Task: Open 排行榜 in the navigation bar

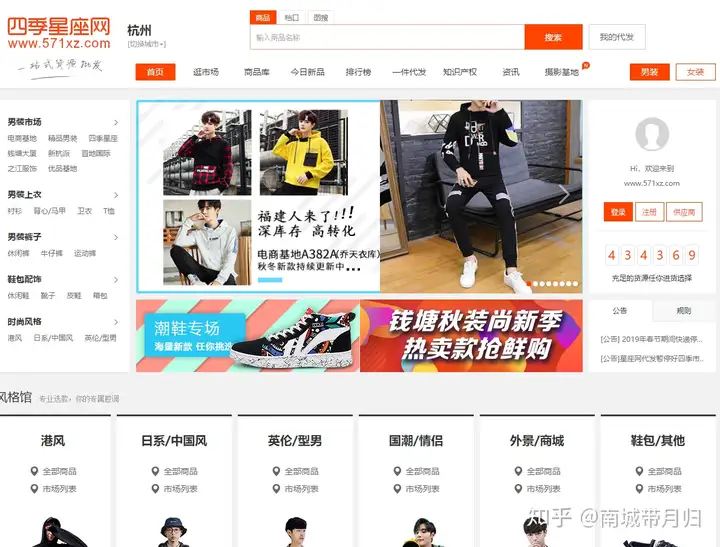Action: pyautogui.click(x=358, y=72)
